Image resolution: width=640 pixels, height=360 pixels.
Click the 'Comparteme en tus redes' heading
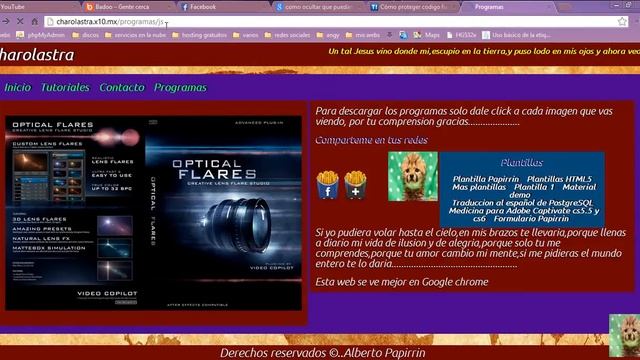[x=371, y=140]
